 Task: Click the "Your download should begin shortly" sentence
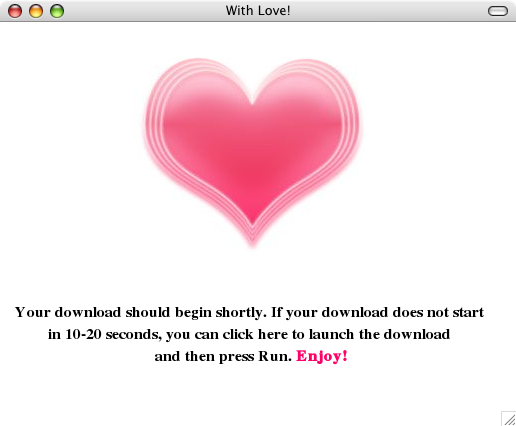click(141, 313)
